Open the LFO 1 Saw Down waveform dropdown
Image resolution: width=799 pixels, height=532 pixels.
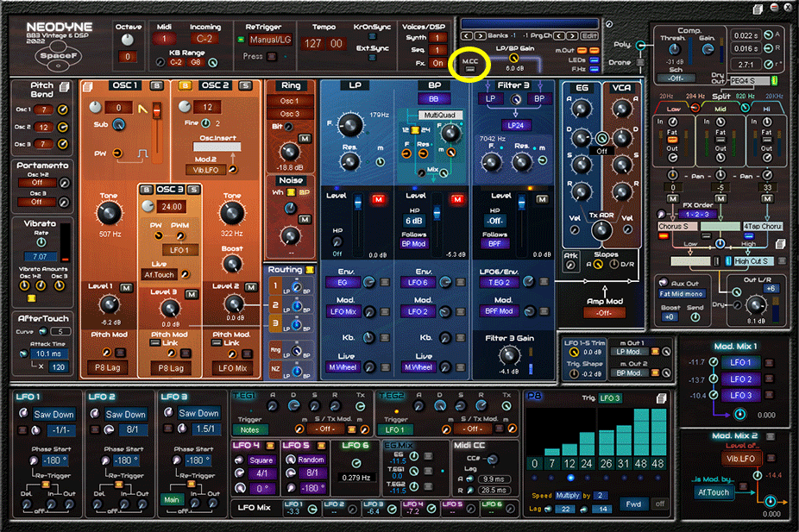click(x=54, y=415)
